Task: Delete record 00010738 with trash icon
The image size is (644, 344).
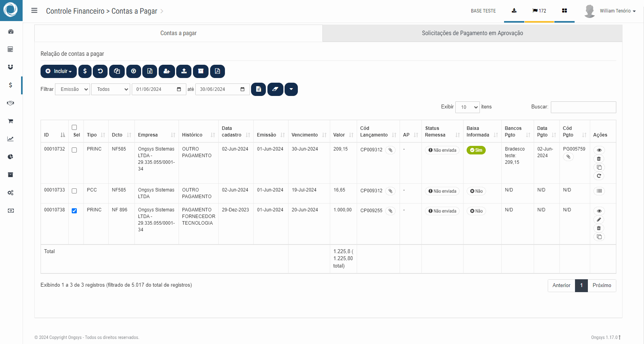Action: click(599, 228)
